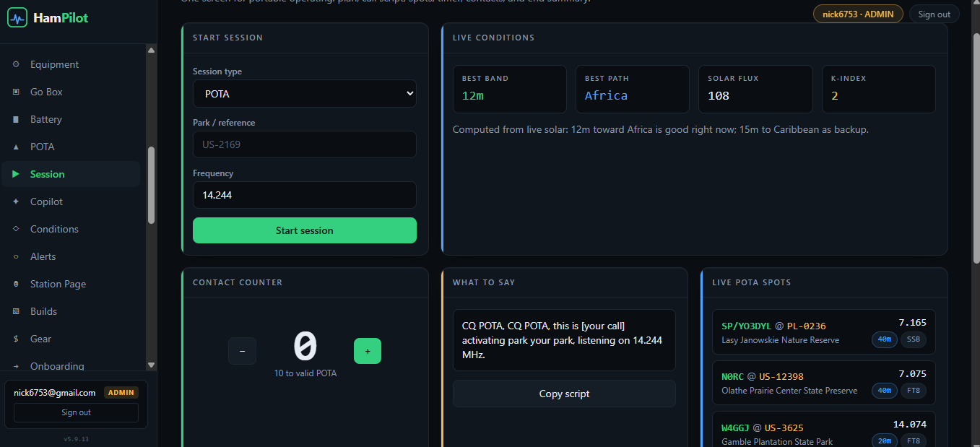
Task: Click the Battery icon in sidebar
Action: (16, 119)
